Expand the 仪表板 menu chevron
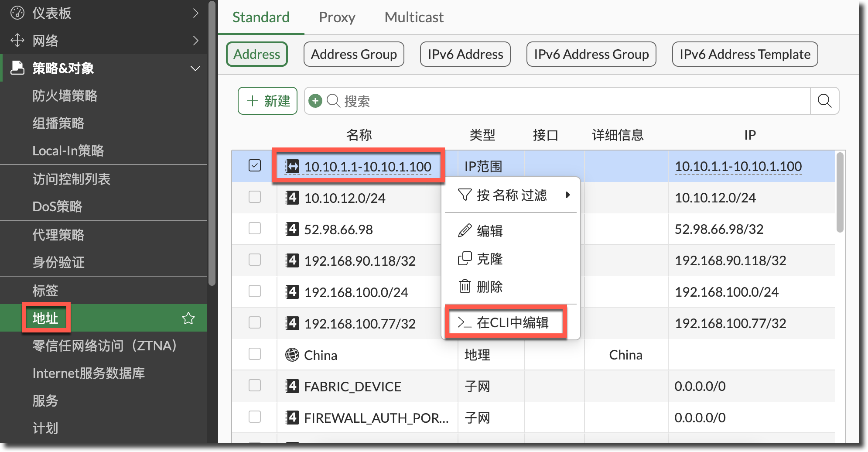This screenshot has height=452, width=868. point(196,13)
